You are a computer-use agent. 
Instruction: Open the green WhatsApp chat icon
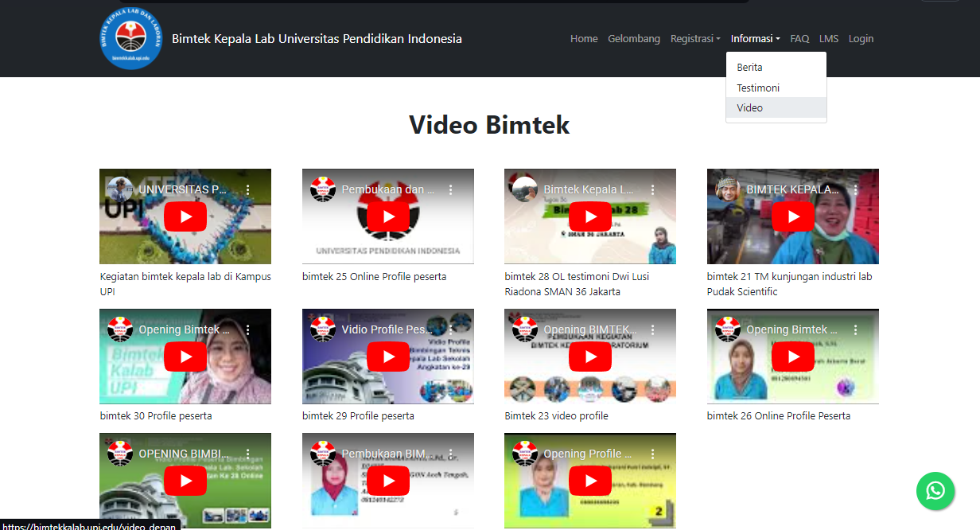coord(935,490)
